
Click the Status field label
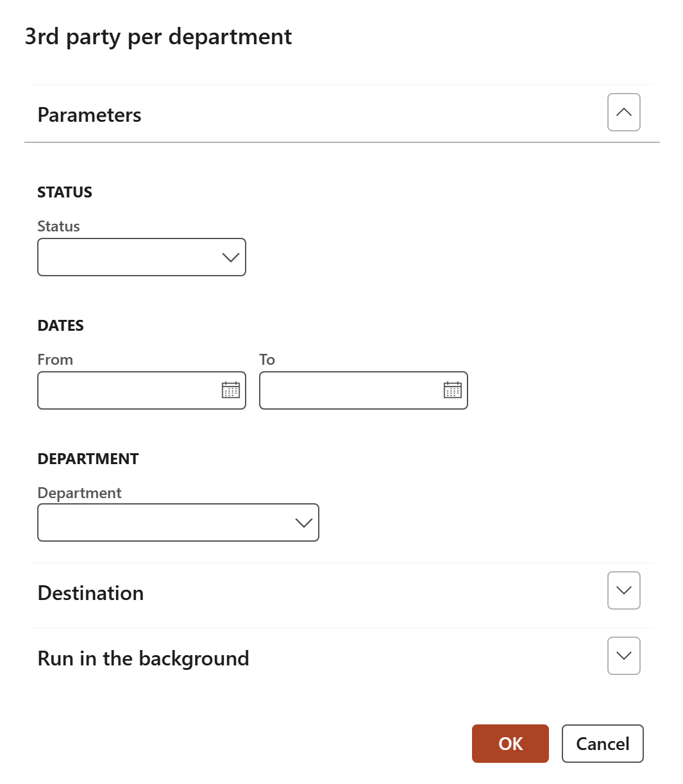click(58, 226)
